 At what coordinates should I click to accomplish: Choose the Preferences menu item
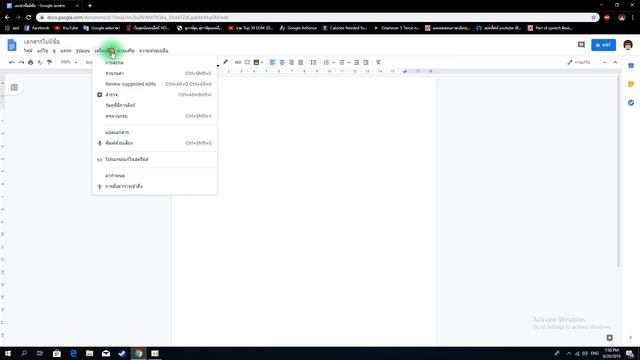click(154, 176)
